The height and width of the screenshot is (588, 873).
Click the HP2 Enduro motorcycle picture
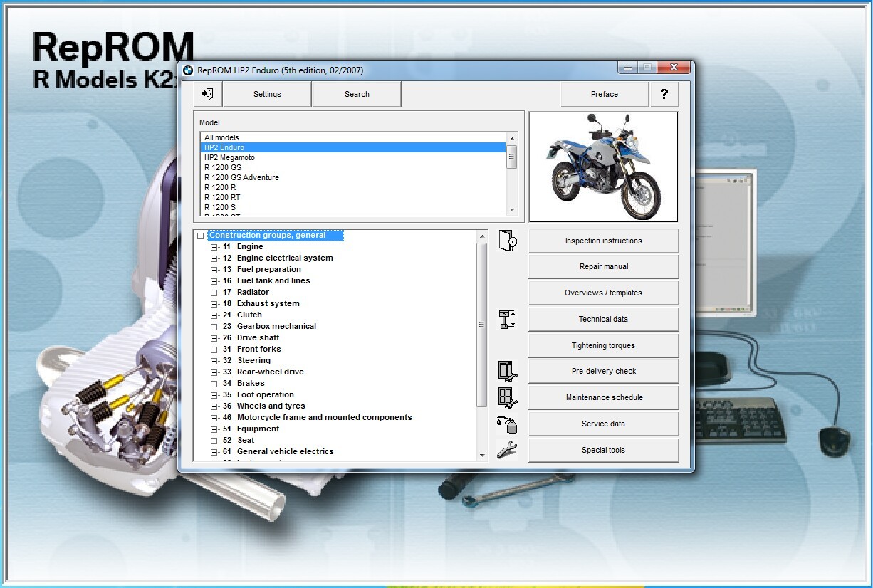604,167
